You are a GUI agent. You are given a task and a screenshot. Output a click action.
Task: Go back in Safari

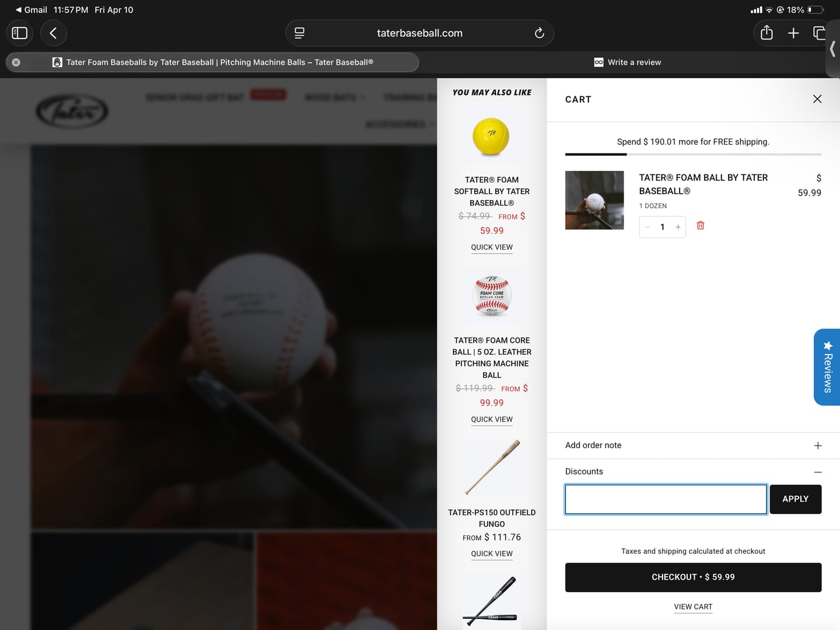point(54,33)
